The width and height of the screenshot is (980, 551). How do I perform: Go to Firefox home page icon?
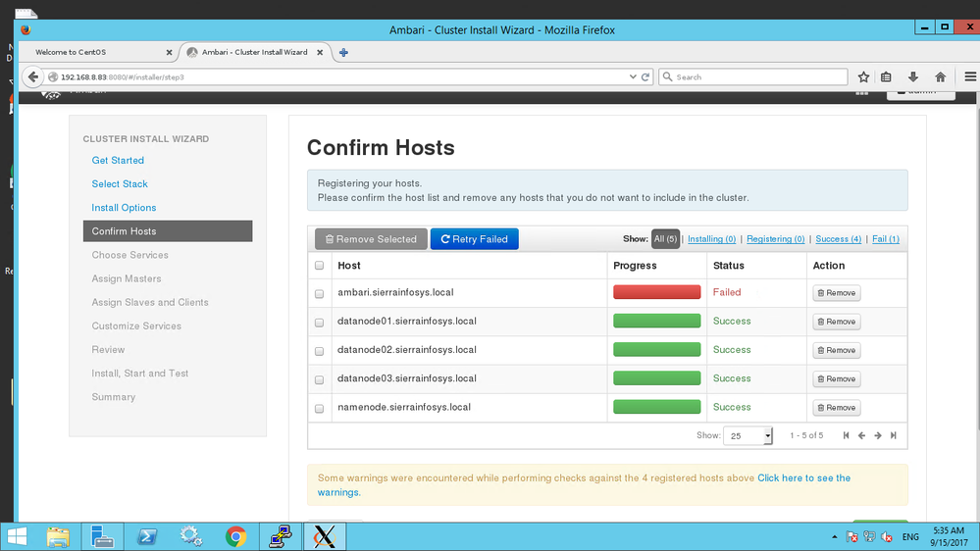coord(940,76)
